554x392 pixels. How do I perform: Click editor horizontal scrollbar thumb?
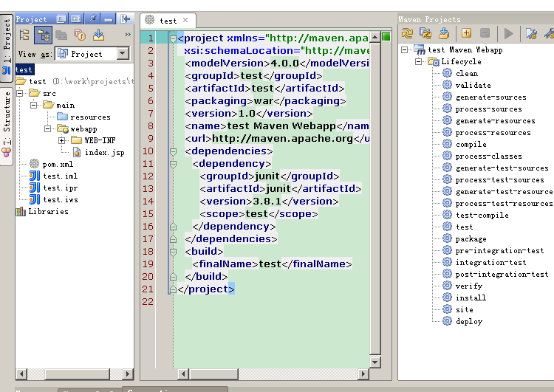[214, 374]
